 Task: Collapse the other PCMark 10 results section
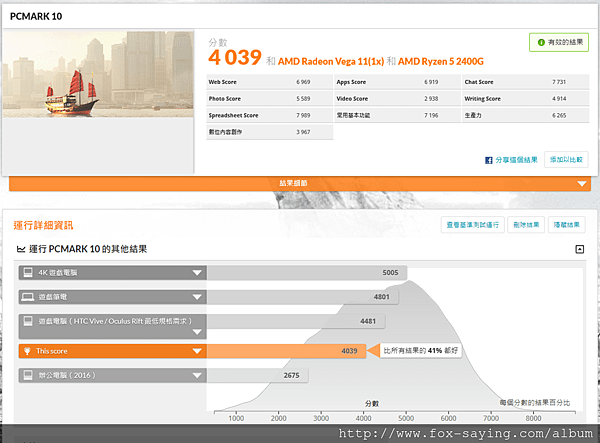pos(579,249)
